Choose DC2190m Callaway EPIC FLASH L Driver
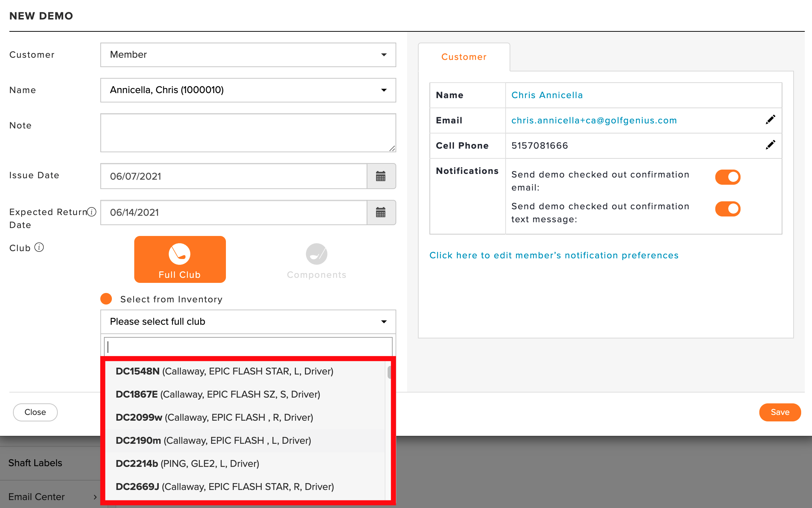Screen dimensions: 812x508 point(245,441)
